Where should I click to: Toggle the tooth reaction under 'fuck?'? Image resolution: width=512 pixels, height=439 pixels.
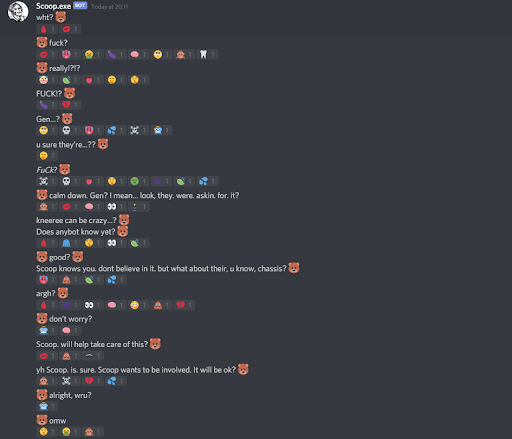click(207, 54)
